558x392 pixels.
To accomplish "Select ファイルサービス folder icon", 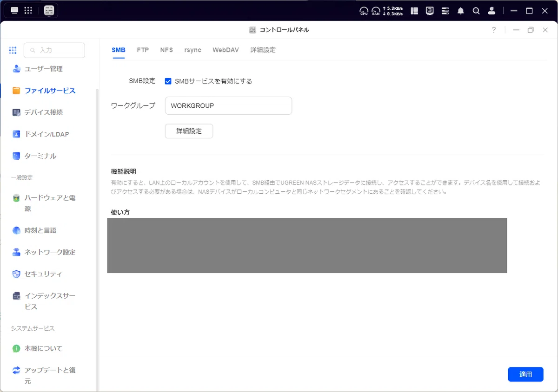I will (x=16, y=91).
